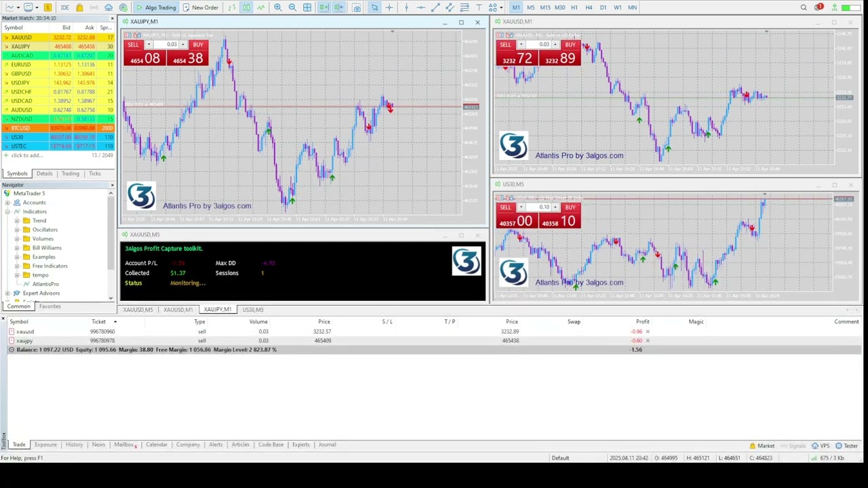Screen dimensions: 868x488
Task: Click BUY on the XAUUSD,M1 chart panel
Action: point(570,45)
